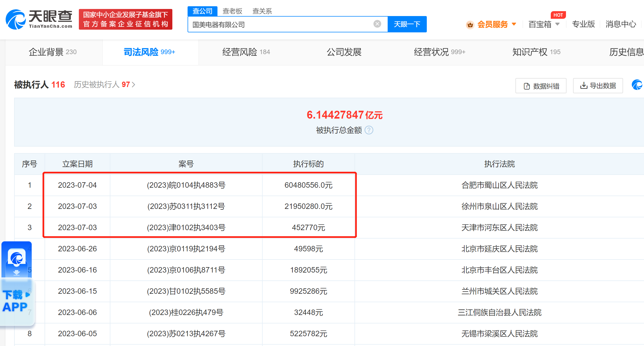This screenshot has width=644, height=346.
Task: Switch to the 查老板 search tab
Action: pos(232,11)
